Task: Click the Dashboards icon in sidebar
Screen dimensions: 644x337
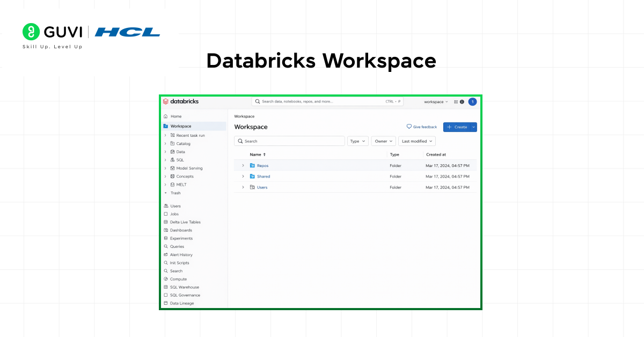Action: [x=166, y=230]
